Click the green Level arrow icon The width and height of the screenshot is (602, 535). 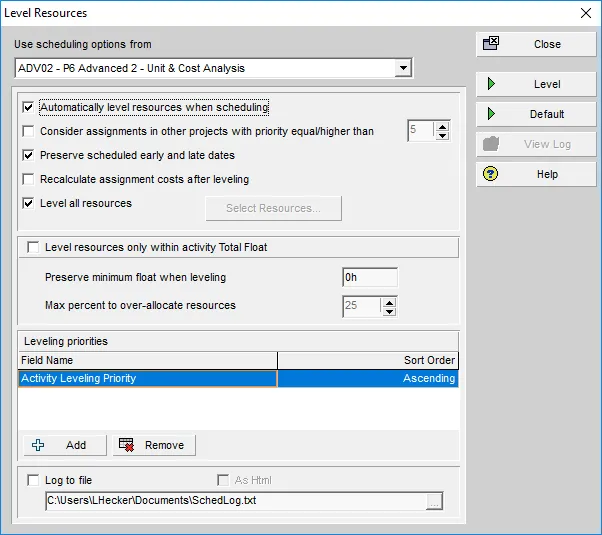491,84
